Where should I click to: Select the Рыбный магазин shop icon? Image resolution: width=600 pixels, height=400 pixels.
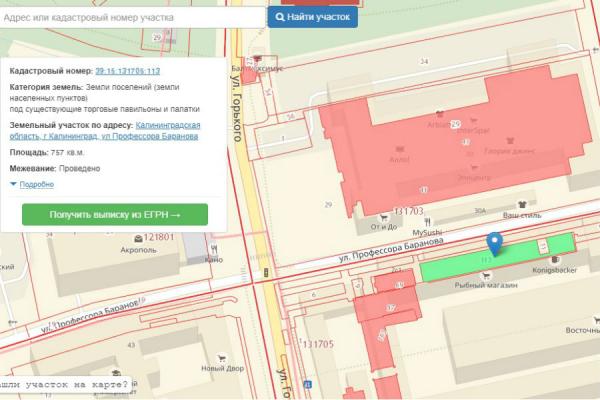[x=484, y=274]
